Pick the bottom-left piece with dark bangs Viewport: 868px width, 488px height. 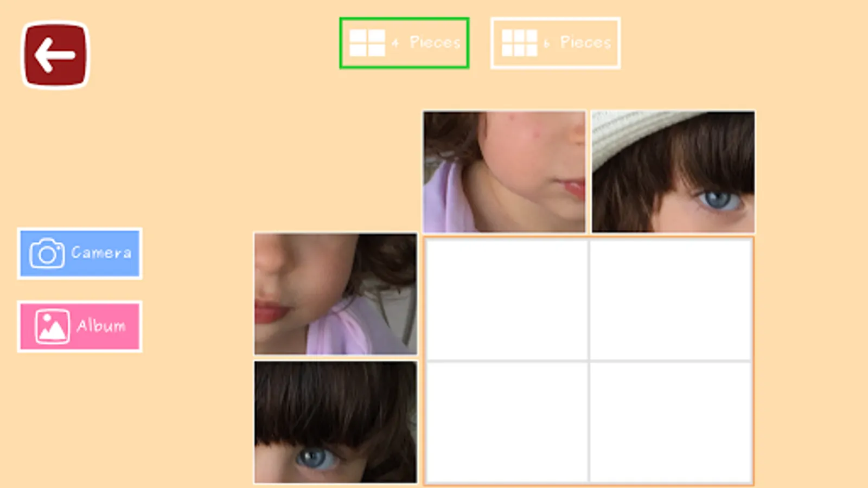[x=336, y=422]
